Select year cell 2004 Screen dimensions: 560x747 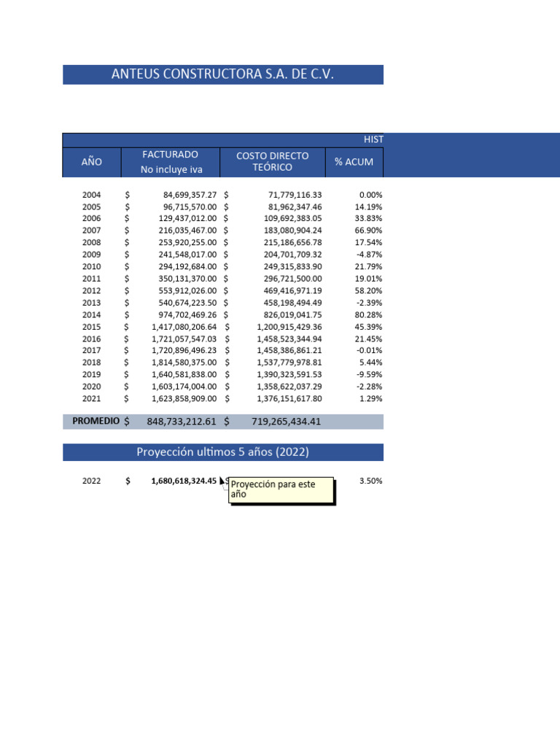(91, 195)
